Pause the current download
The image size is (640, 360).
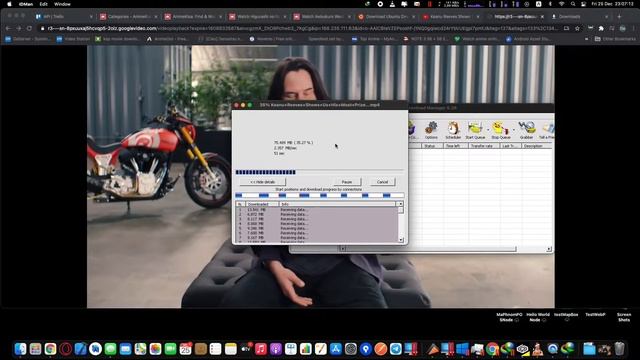(347, 182)
